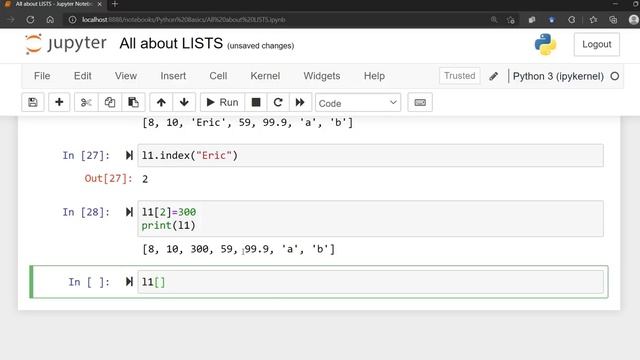Click the Trusted notebook button
This screenshot has height=360, width=640.
pyautogui.click(x=460, y=76)
